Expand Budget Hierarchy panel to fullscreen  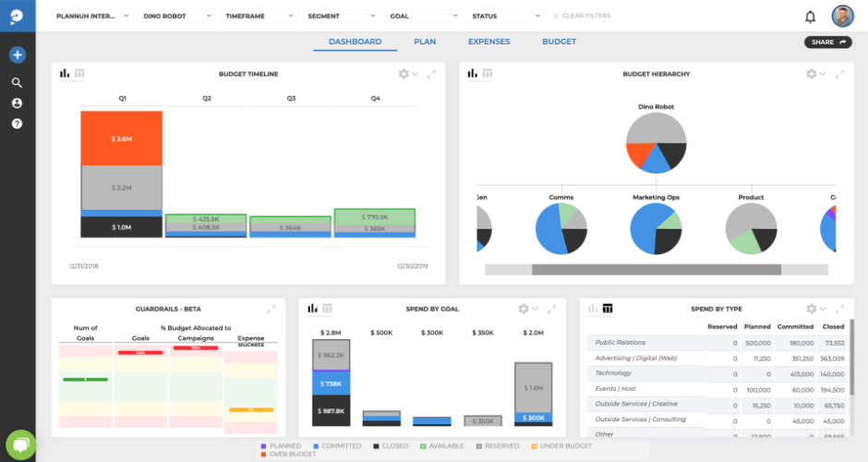838,74
